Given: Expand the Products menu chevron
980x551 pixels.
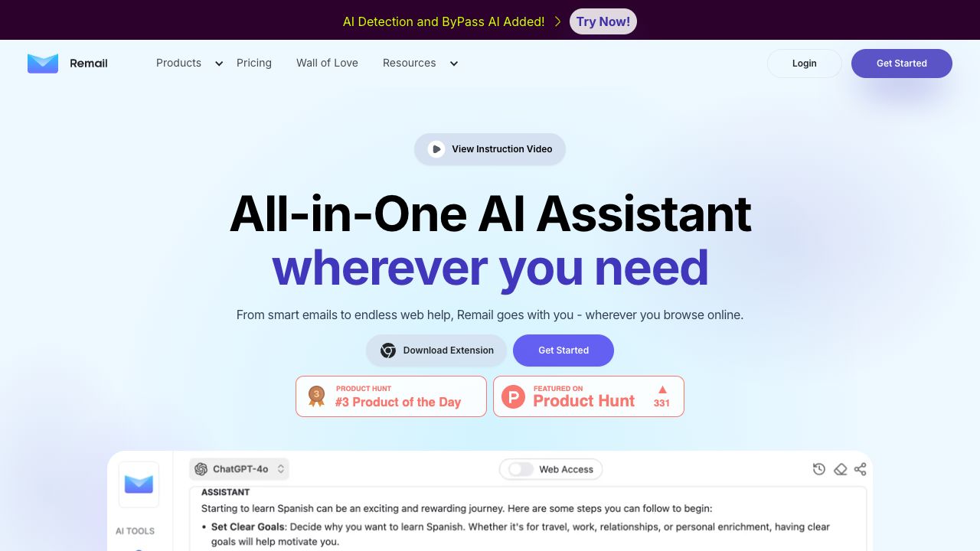Looking at the screenshot, I should point(219,64).
